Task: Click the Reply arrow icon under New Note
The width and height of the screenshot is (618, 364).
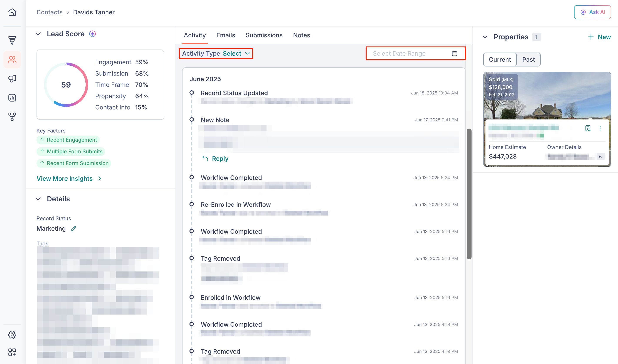Action: pyautogui.click(x=205, y=159)
